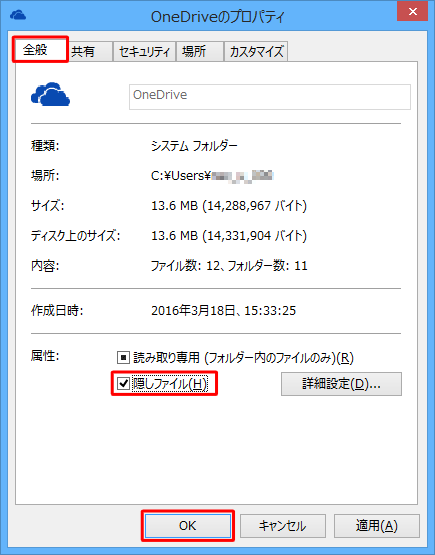Click the 内容: label
Screen dimensions: 435x555
45,265
